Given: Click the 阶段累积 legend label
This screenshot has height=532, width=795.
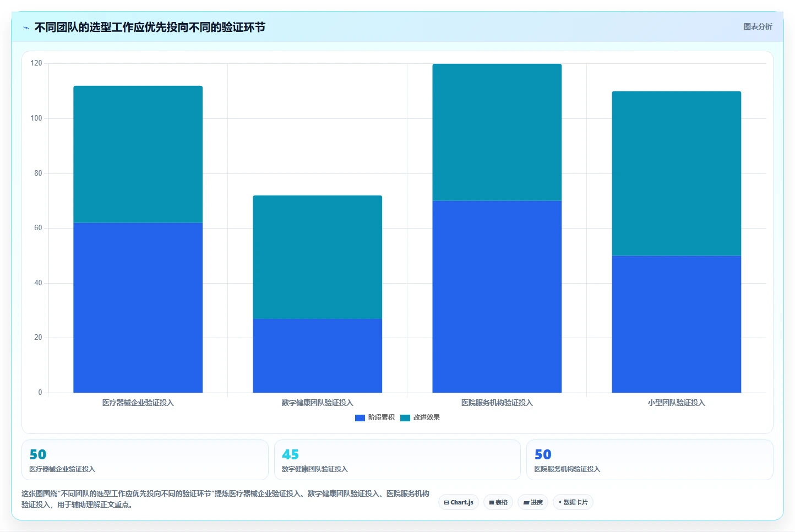Looking at the screenshot, I should (x=382, y=417).
